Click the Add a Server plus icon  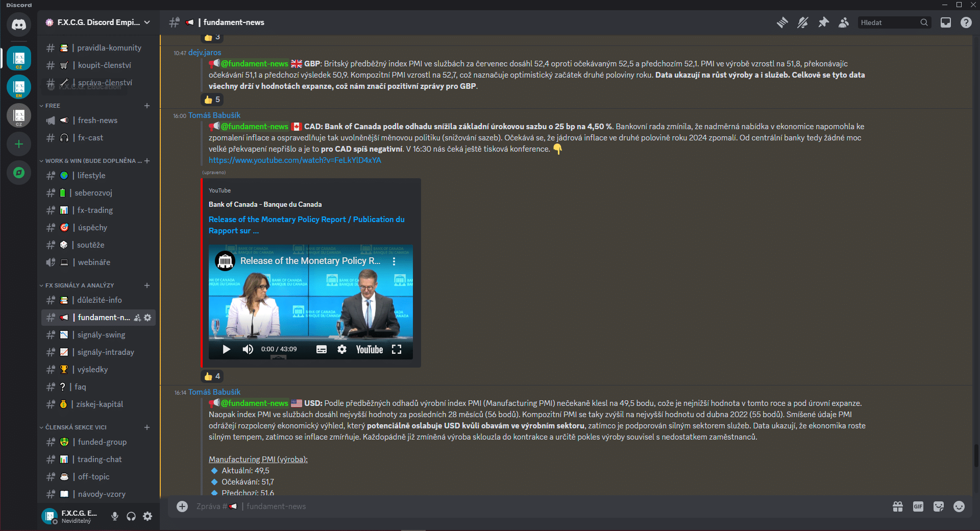pyautogui.click(x=19, y=144)
